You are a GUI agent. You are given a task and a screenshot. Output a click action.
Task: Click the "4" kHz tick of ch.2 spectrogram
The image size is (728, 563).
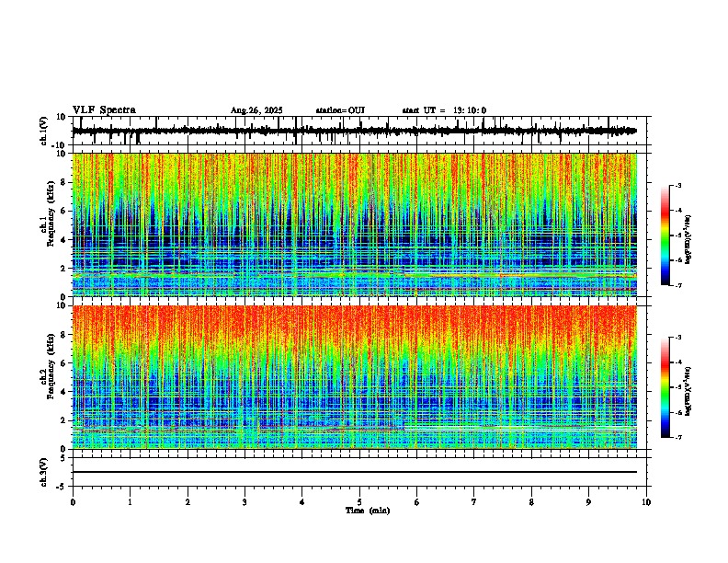tap(63, 392)
